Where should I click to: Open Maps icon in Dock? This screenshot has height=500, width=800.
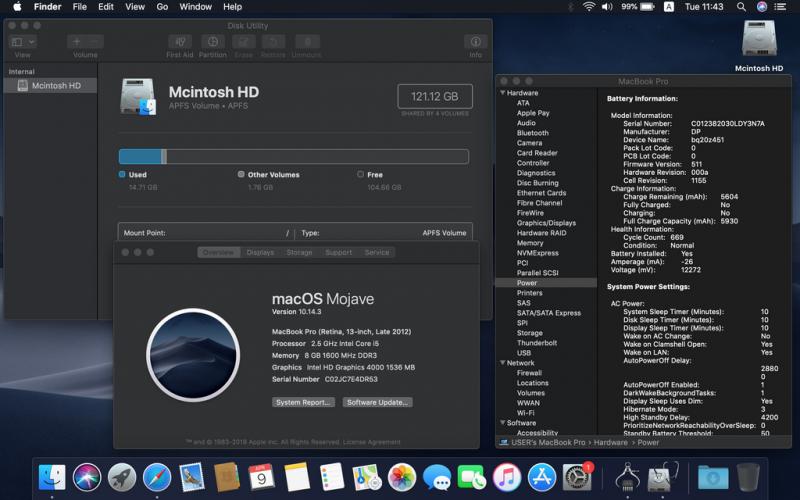(x=367, y=478)
